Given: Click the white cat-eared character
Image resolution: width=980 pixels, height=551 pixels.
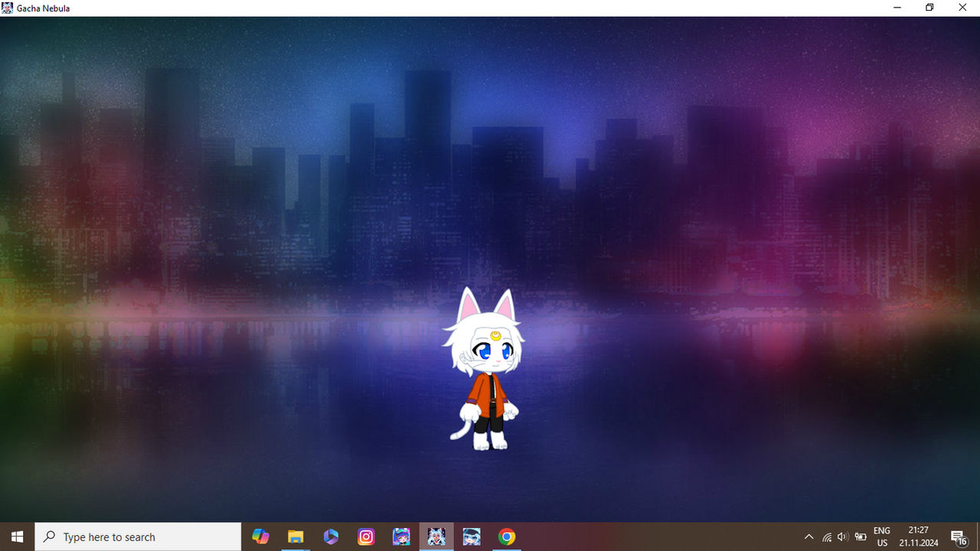Looking at the screenshot, I should [x=485, y=370].
